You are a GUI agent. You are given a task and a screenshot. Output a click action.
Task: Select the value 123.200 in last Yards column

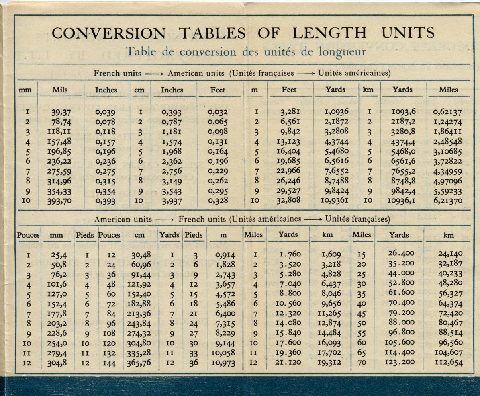tap(401, 362)
